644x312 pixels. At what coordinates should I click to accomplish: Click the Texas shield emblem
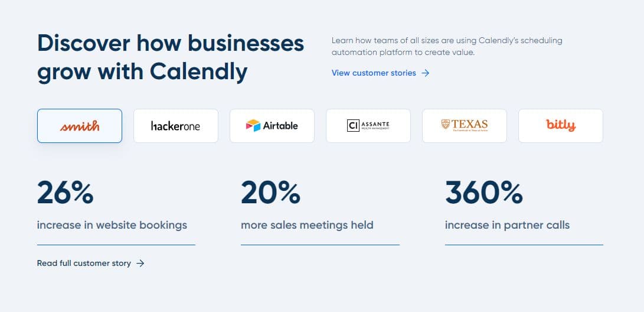pos(446,125)
